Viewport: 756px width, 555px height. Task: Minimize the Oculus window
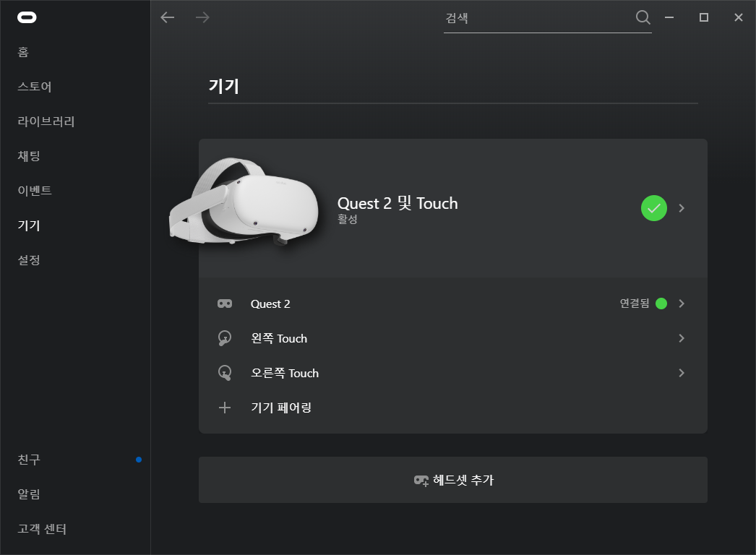pos(669,17)
